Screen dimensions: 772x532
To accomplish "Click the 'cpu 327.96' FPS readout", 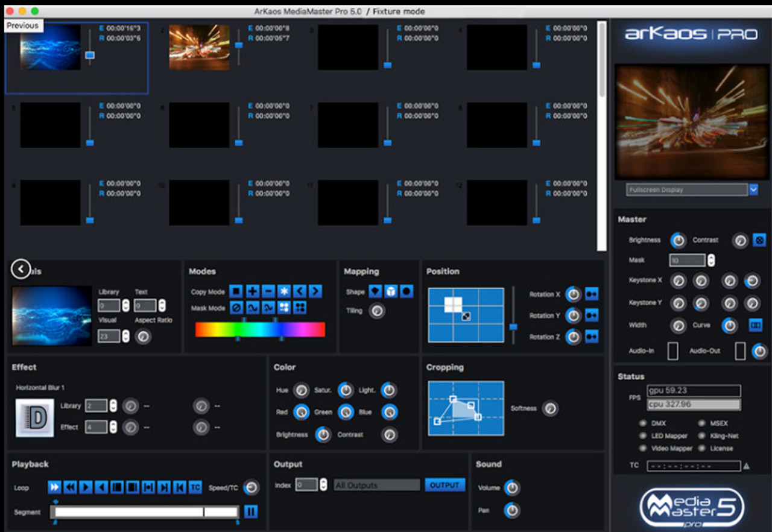I will 694,405.
